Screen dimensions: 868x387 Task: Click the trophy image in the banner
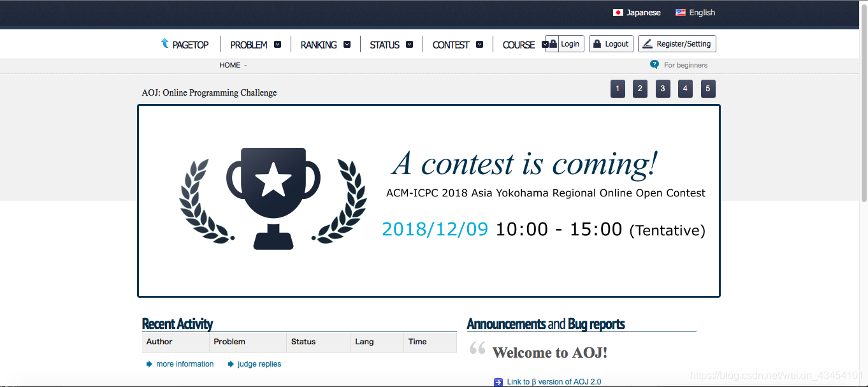pos(273,198)
